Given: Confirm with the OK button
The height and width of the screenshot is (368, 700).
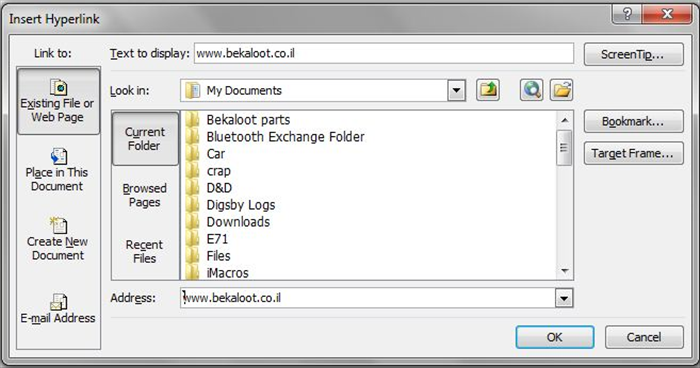Looking at the screenshot, I should 554,337.
